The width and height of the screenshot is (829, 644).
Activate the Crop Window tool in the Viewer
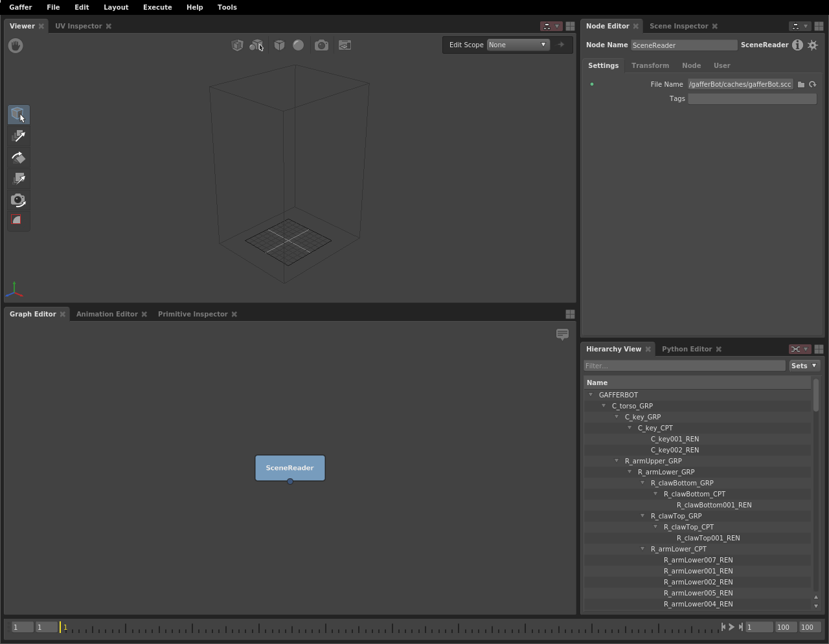coord(18,221)
